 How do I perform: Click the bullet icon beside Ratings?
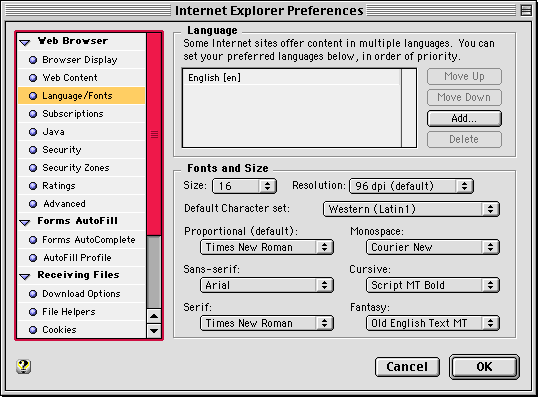[x=33, y=186]
